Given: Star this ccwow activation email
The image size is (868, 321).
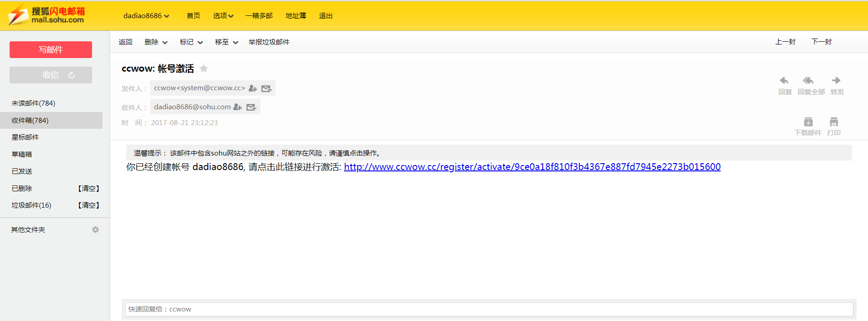Looking at the screenshot, I should click(x=204, y=68).
